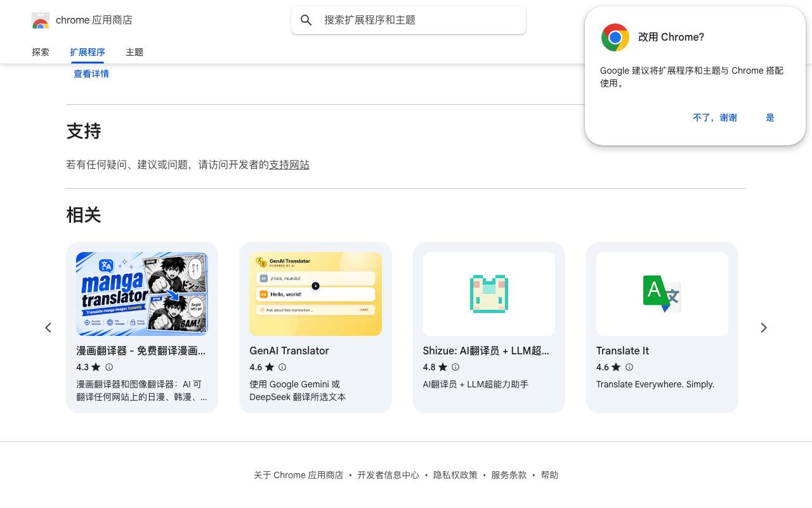Show next related extensions with right arrow
Image resolution: width=812 pixels, height=508 pixels.
pos(764,328)
